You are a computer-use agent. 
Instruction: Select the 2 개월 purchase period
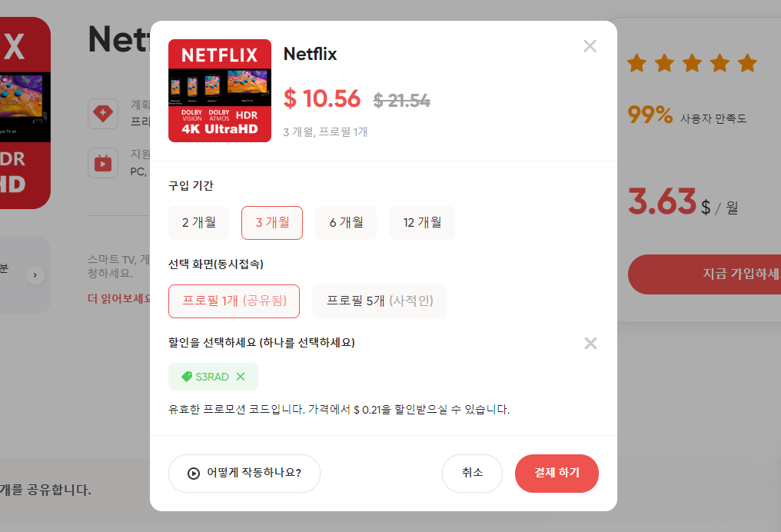click(x=199, y=223)
